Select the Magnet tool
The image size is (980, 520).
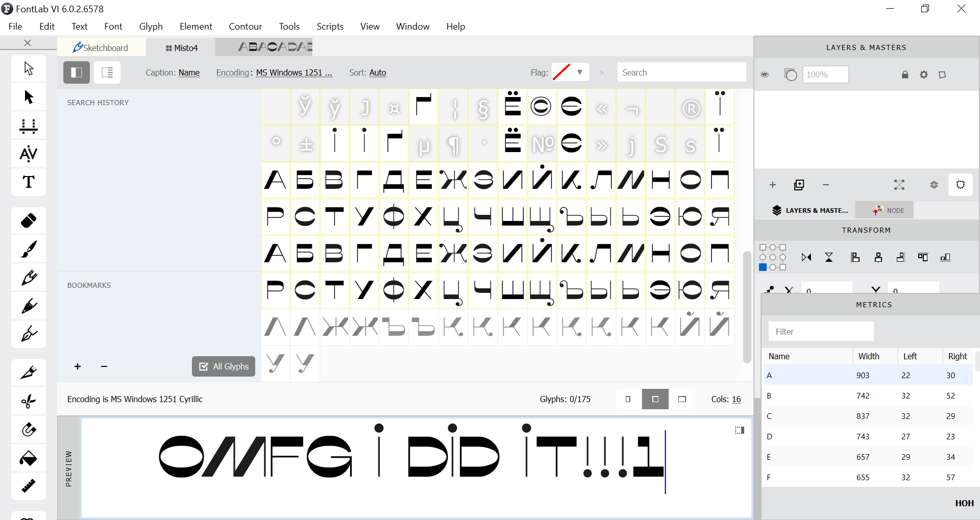(x=28, y=429)
